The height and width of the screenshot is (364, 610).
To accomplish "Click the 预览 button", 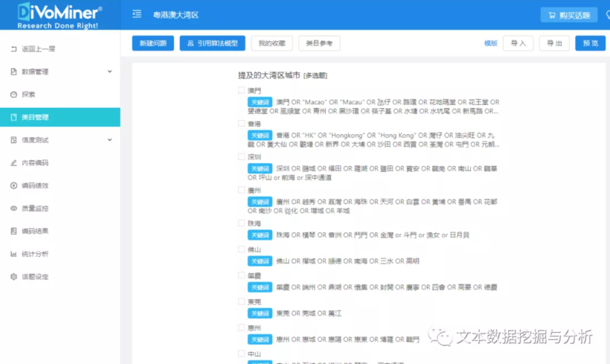I will pos(590,43).
